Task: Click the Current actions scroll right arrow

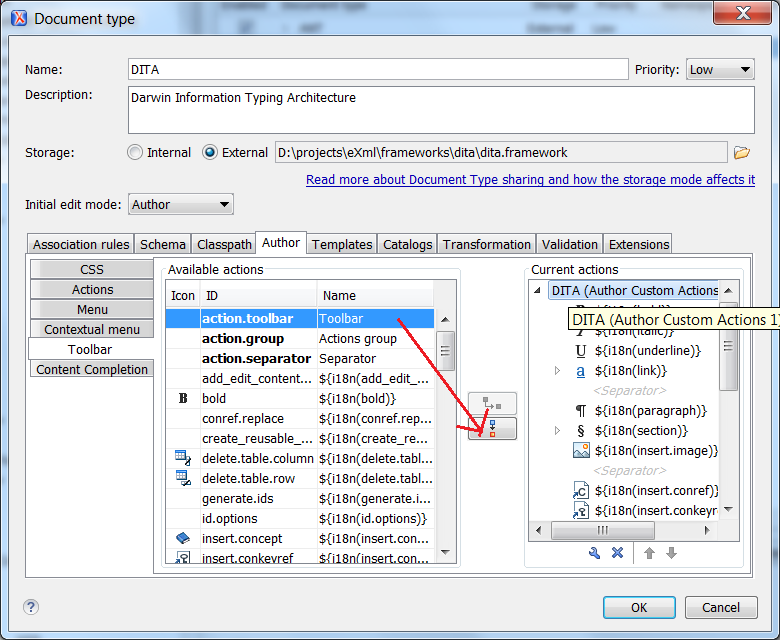Action: coord(707,530)
